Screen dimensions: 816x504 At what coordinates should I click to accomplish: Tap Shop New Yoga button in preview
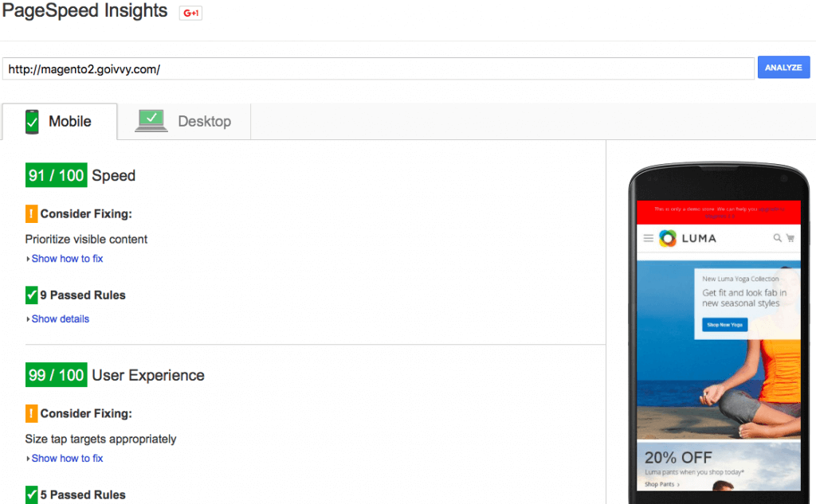(724, 325)
